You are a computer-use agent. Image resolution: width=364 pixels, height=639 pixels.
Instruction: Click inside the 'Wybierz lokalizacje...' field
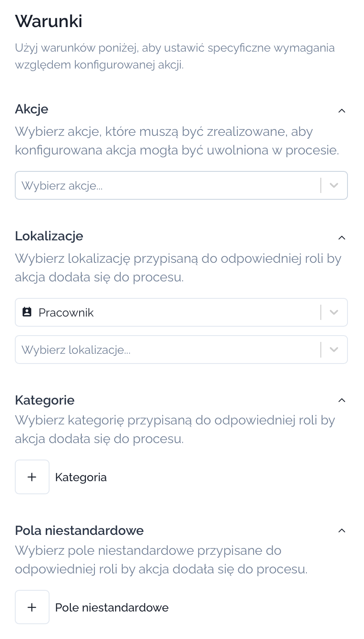[165, 350]
